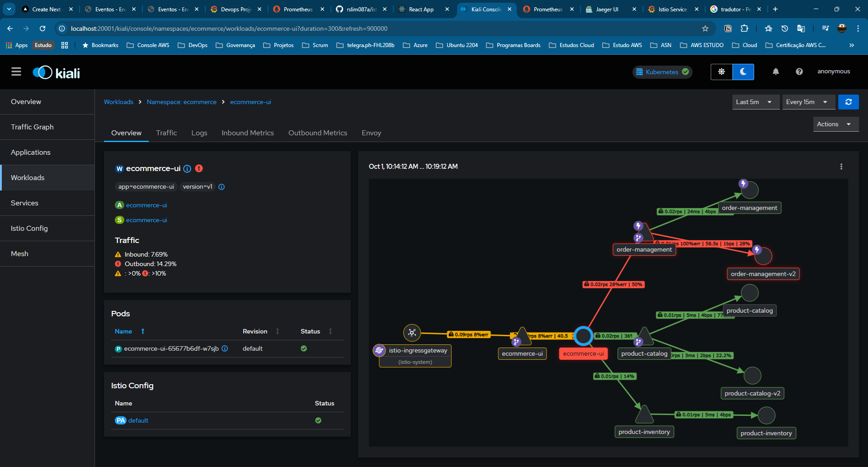868x467 pixels.
Task: Open the default PeerAuthentication link
Action: [x=138, y=420]
